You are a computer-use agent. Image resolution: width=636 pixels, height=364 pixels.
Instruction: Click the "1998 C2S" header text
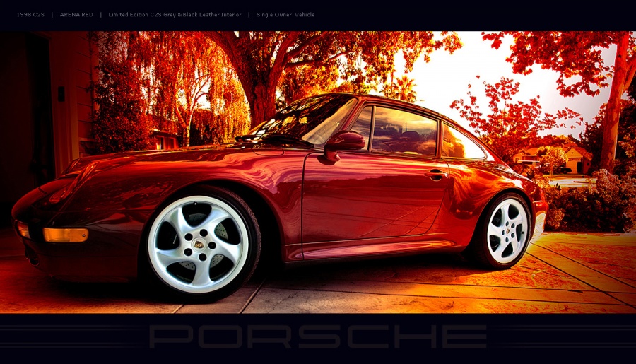(x=30, y=15)
